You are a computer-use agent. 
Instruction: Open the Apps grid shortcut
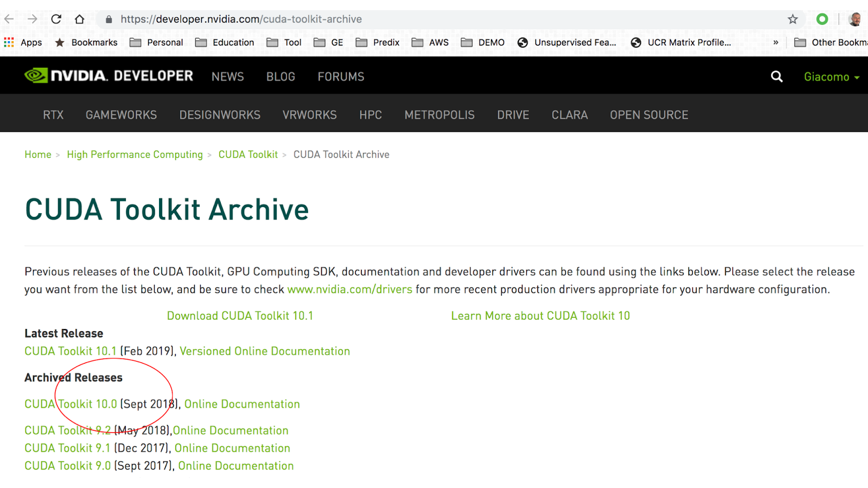point(23,42)
